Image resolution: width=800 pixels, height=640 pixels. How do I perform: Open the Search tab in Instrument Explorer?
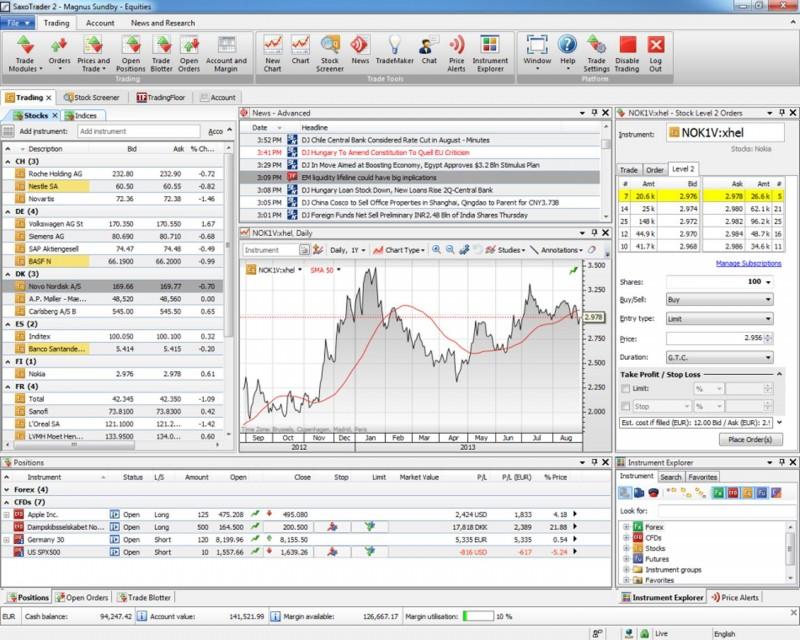(670, 477)
